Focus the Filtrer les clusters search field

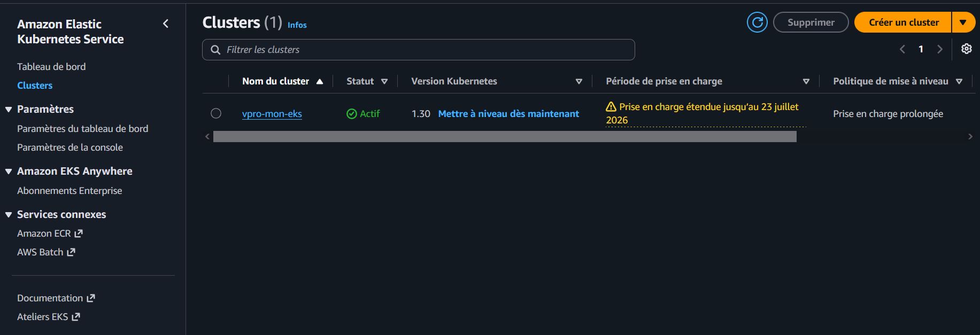pyautogui.click(x=419, y=50)
